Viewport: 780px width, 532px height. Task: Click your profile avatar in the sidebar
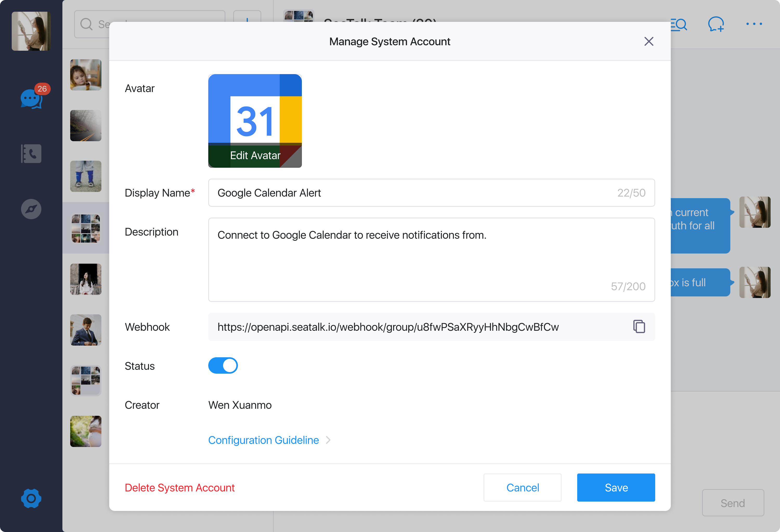pyautogui.click(x=31, y=31)
